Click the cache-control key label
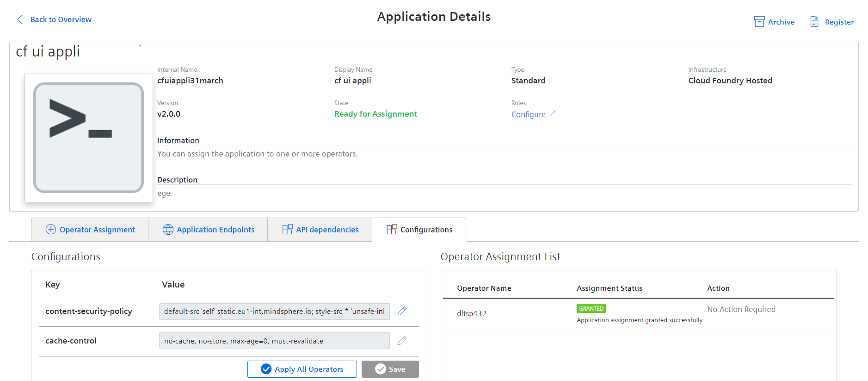 tap(71, 341)
